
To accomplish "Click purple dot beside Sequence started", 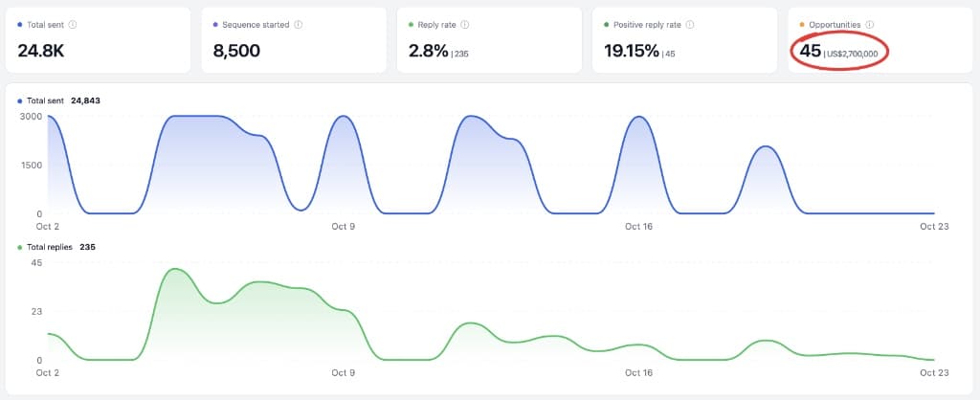I will [x=215, y=25].
